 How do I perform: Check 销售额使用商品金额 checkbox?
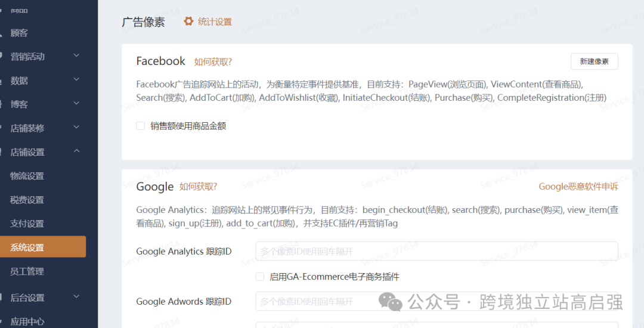[141, 126]
